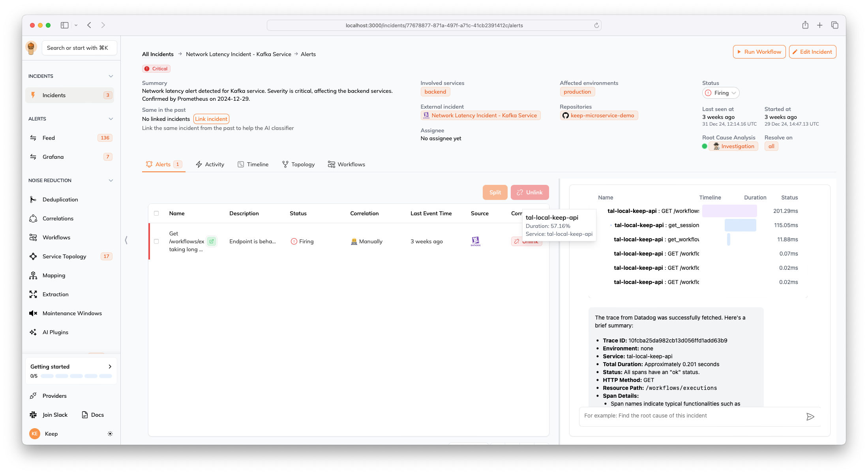This screenshot has height=474, width=868.
Task: Focus the Search or start with ⌘K field
Action: pos(79,48)
